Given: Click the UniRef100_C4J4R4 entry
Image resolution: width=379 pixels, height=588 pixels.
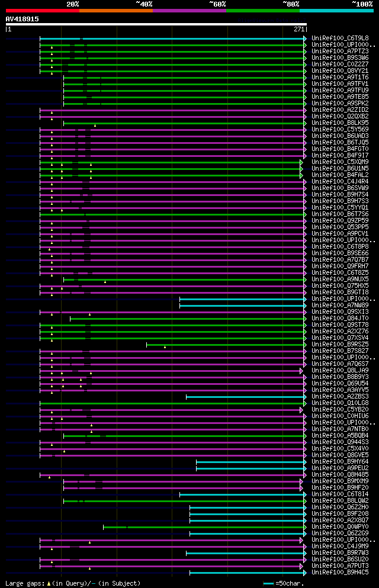Looking at the screenshot, I should coord(340,182).
